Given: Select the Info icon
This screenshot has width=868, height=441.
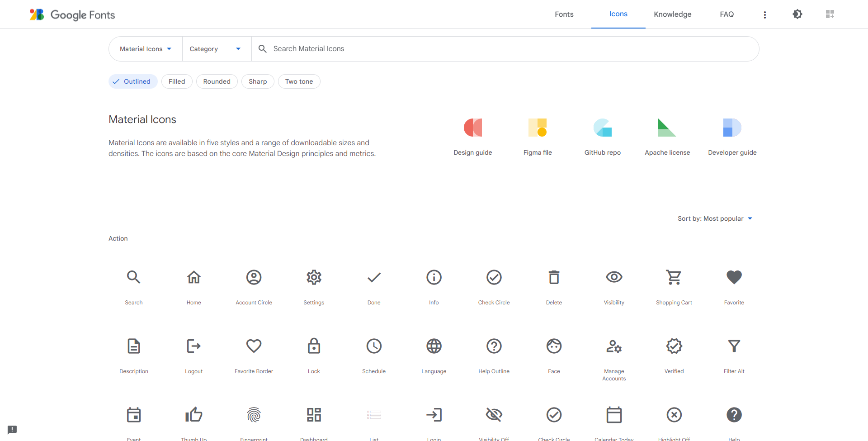Looking at the screenshot, I should 434,277.
